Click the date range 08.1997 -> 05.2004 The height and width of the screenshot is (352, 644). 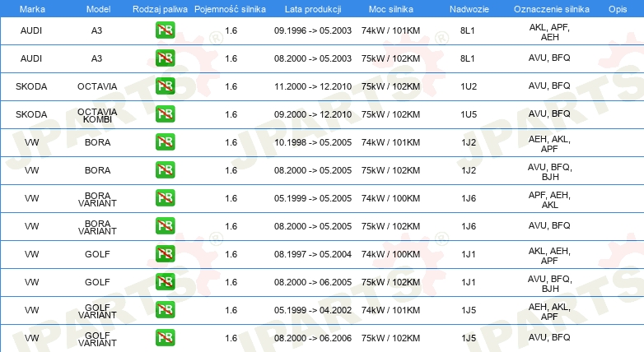click(x=313, y=254)
